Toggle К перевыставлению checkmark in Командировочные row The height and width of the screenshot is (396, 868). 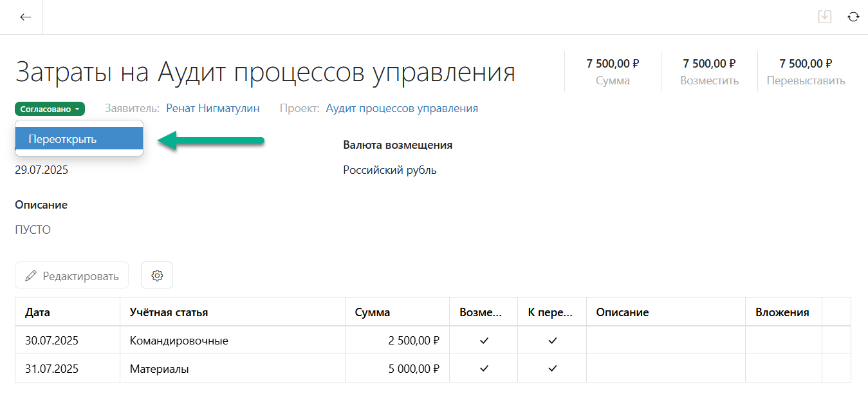[552, 340]
